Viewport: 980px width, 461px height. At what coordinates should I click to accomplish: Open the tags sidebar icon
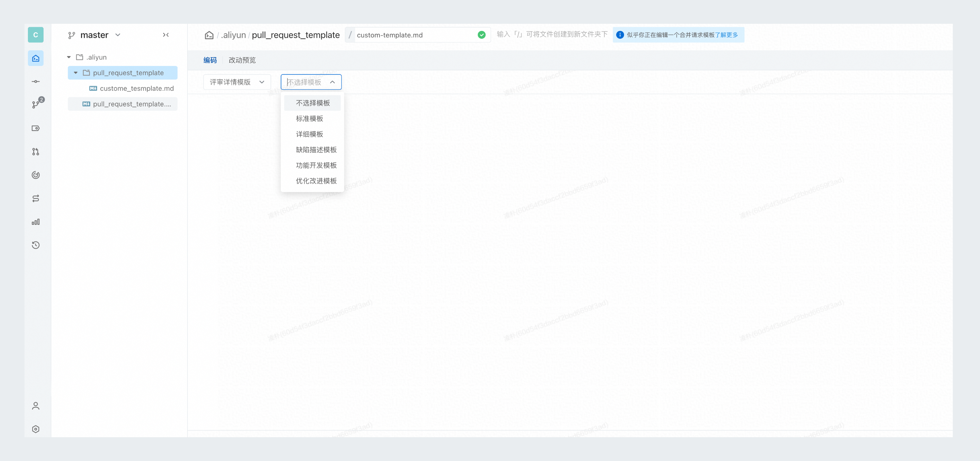(x=36, y=128)
